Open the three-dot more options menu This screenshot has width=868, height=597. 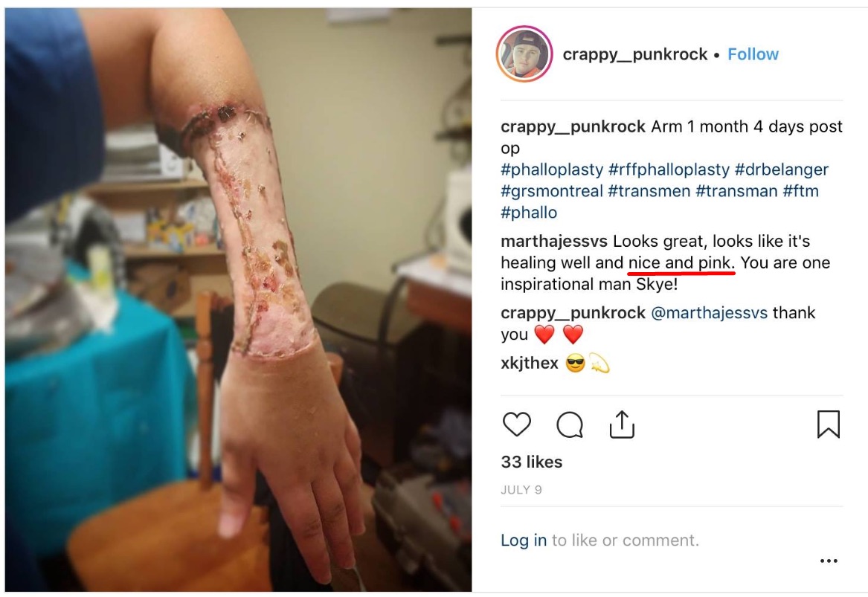point(828,561)
